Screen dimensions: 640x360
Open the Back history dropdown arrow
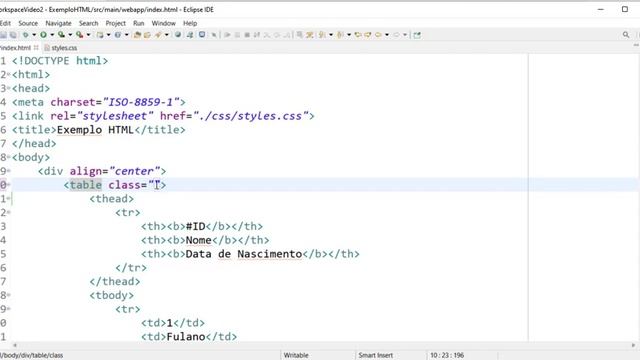tap(387, 35)
